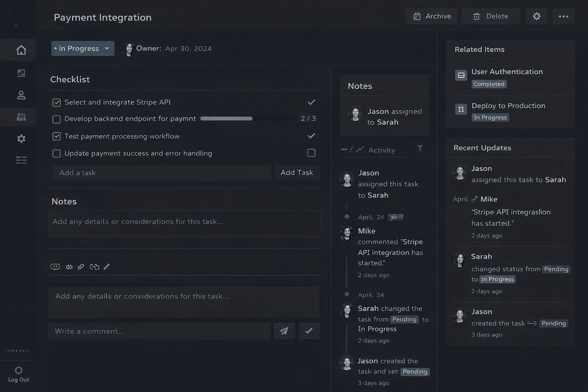The height and width of the screenshot is (392, 588).
Task: Click the Activity filter funnel icon
Action: [420, 149]
